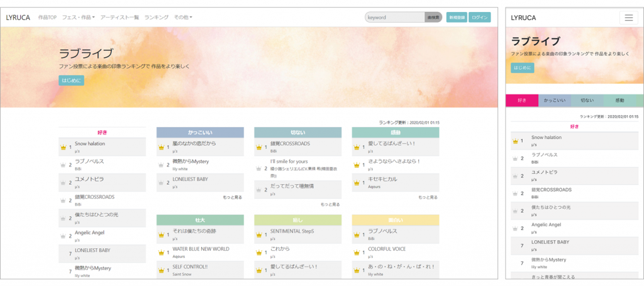Click もっと見る under the かっこいい list
Image resolution: width=644 pixels, height=286 pixels.
[233, 197]
